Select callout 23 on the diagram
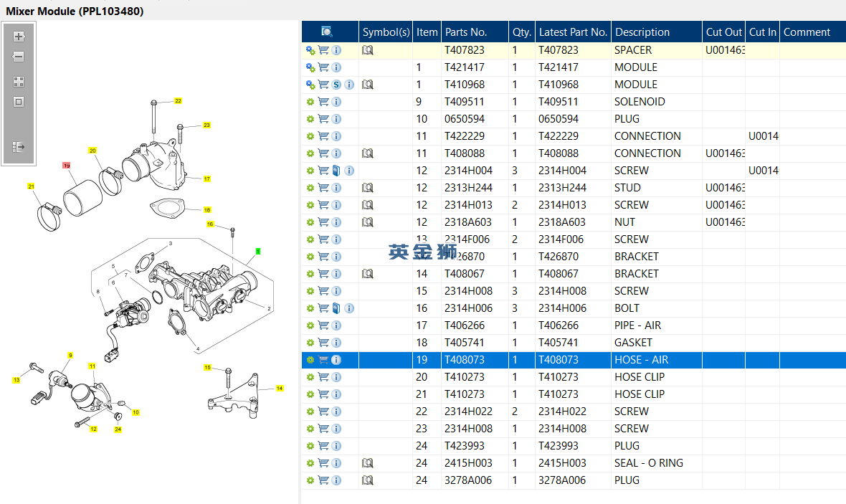The width and height of the screenshot is (846, 504). tap(206, 125)
